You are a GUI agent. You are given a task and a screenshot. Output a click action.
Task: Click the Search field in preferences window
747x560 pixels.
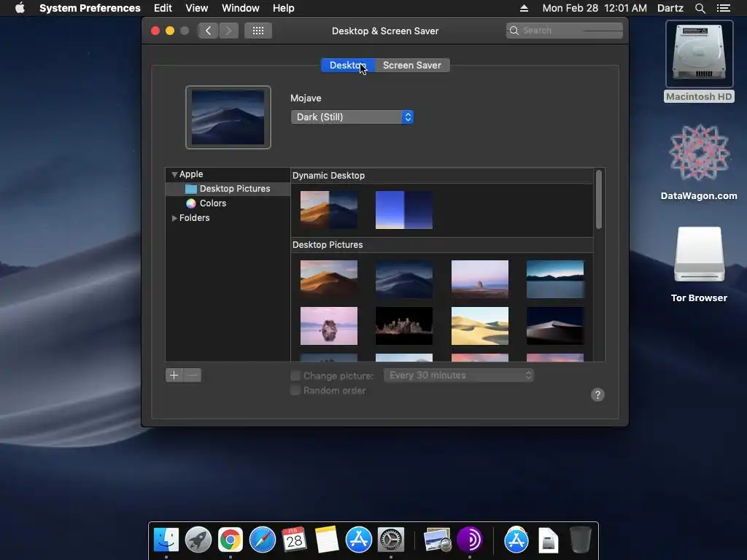click(565, 31)
